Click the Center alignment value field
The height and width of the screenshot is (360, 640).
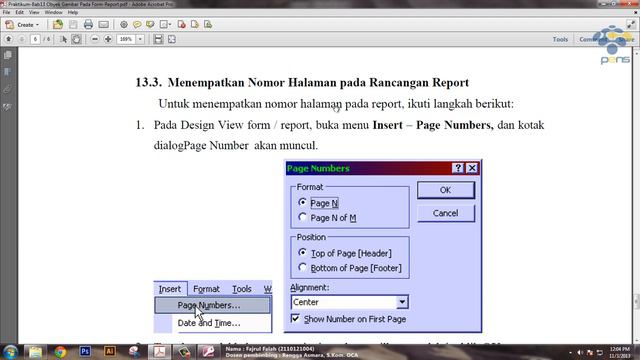[344, 302]
